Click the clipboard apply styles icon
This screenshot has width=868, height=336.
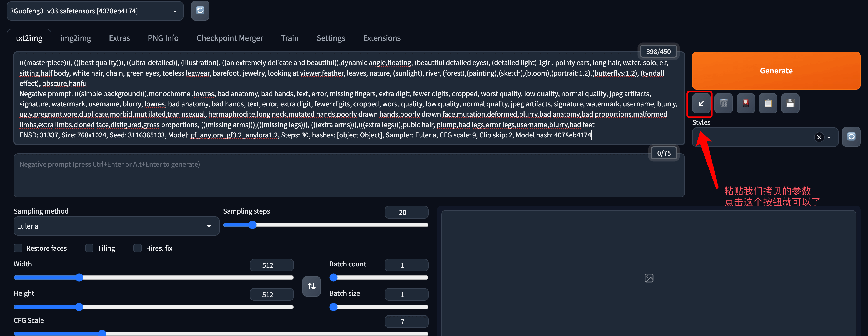coord(768,103)
